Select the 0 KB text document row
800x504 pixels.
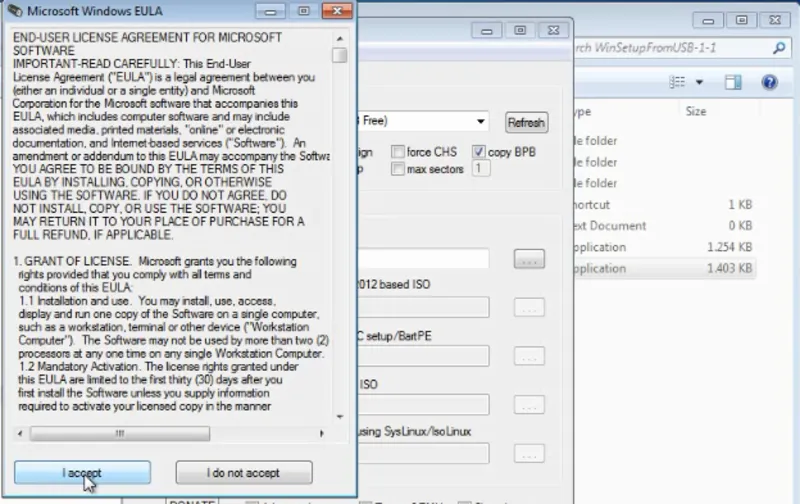[x=665, y=225]
